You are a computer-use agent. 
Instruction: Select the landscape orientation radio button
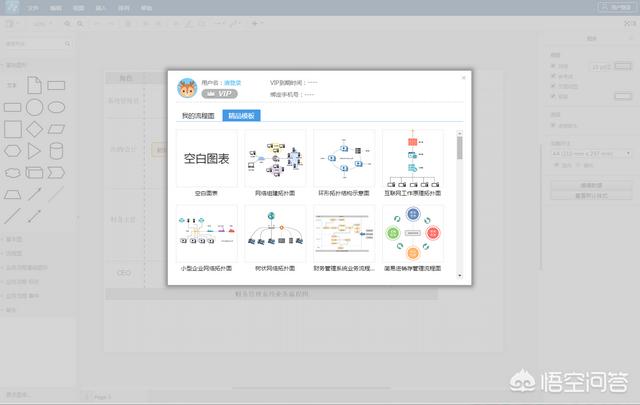[579, 165]
